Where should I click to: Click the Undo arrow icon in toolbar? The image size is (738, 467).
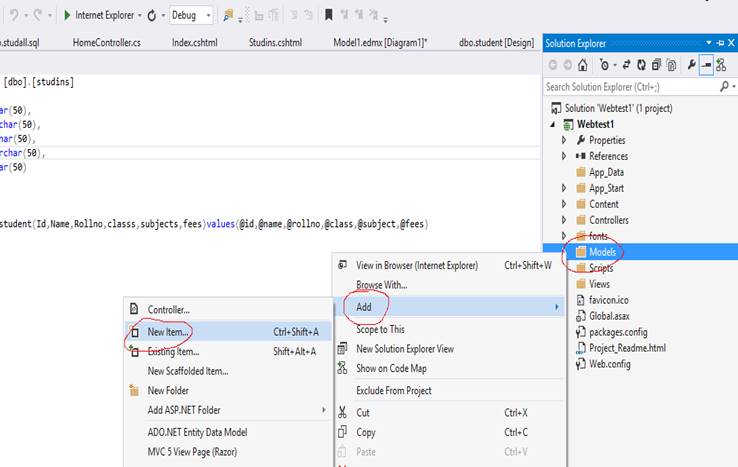[x=13, y=16]
